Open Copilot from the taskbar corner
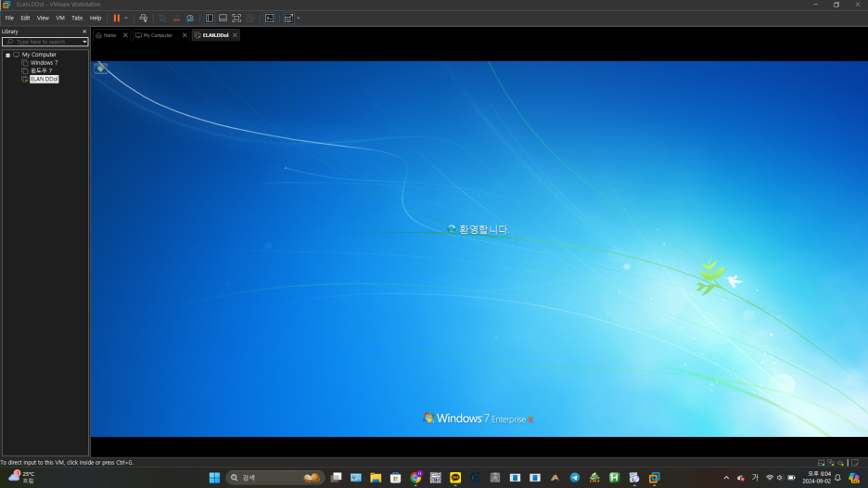 854,478
